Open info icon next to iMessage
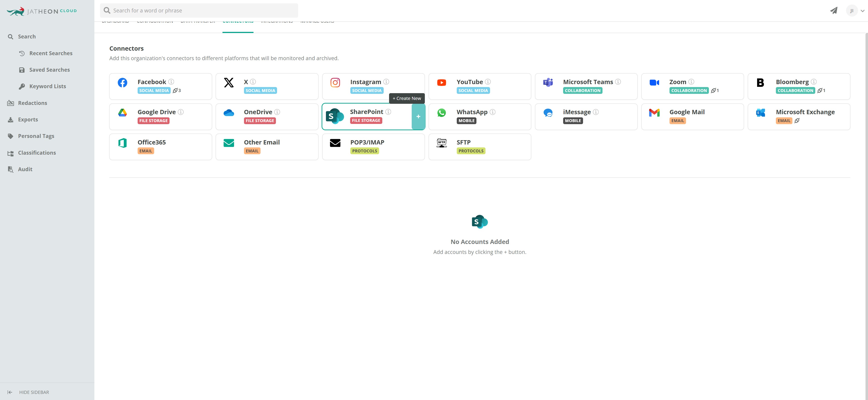This screenshot has height=400, width=868. click(596, 112)
